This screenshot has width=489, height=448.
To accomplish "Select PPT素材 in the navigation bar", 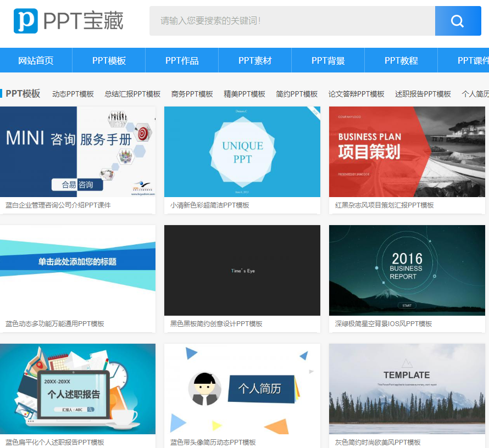I will pyautogui.click(x=255, y=60).
